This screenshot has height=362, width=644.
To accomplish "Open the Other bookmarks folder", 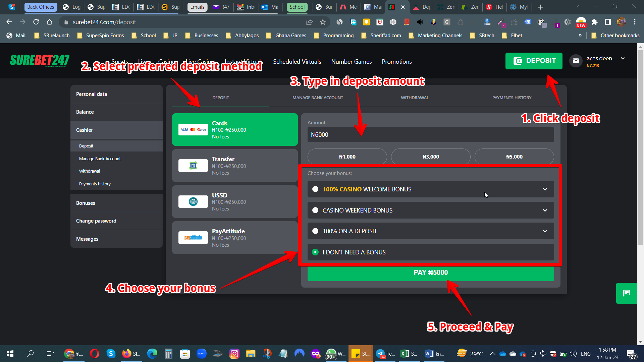I will pos(615,35).
